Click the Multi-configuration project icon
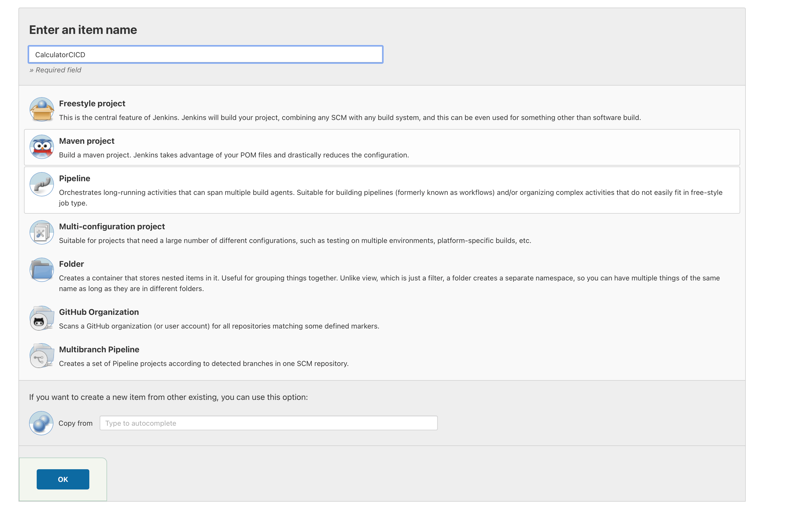 pos(41,232)
